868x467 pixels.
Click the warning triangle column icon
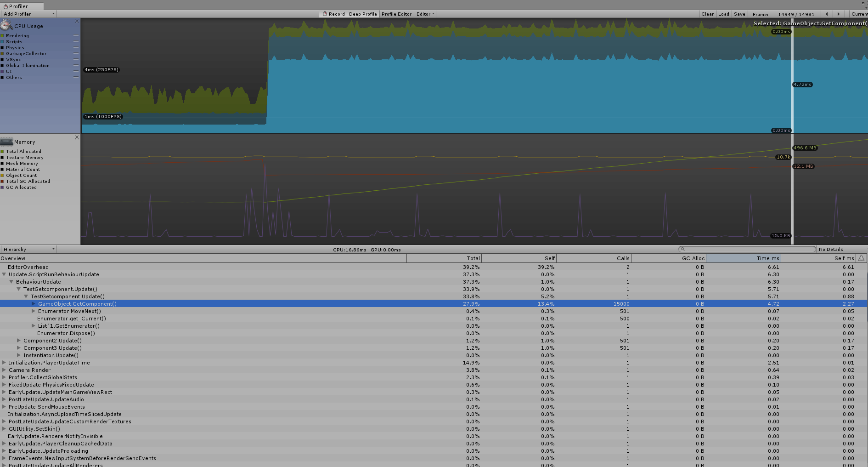862,258
